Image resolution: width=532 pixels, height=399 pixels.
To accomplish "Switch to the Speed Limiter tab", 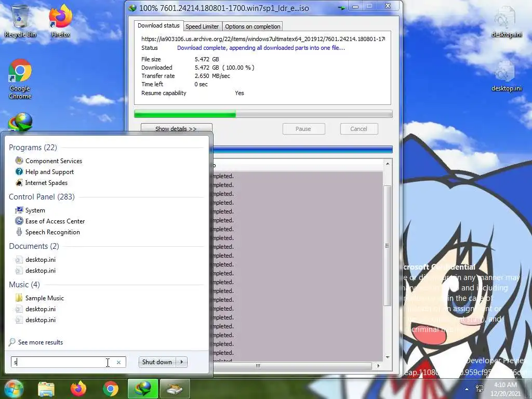I will [x=202, y=26].
